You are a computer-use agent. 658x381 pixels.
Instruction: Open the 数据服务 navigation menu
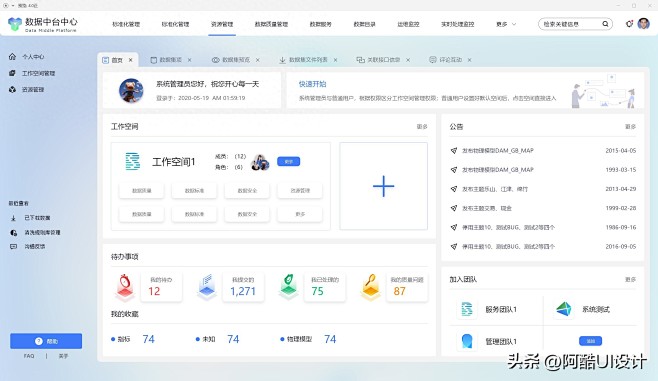tap(321, 24)
